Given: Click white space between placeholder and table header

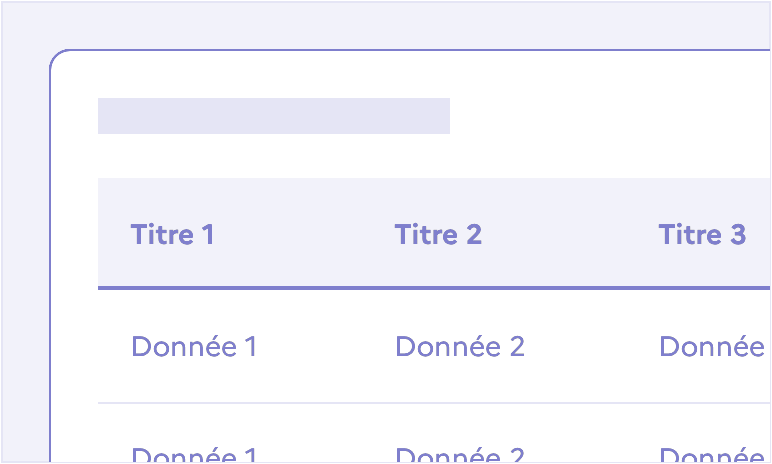Looking at the screenshot, I should (434, 156).
